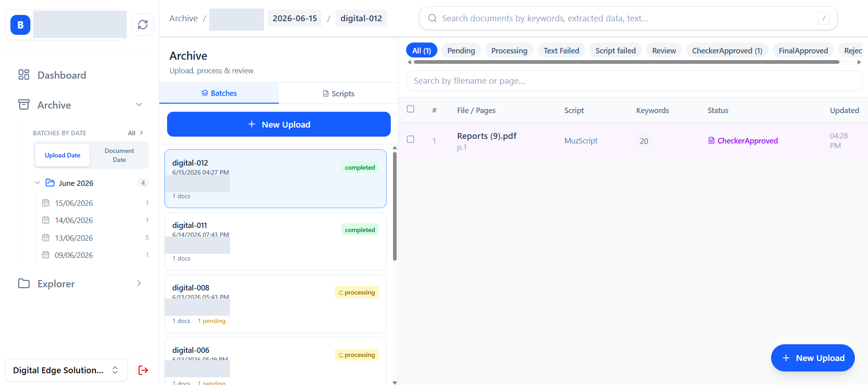Click the blue B logo icon
This screenshot has width=868, height=385.
pos(20,25)
